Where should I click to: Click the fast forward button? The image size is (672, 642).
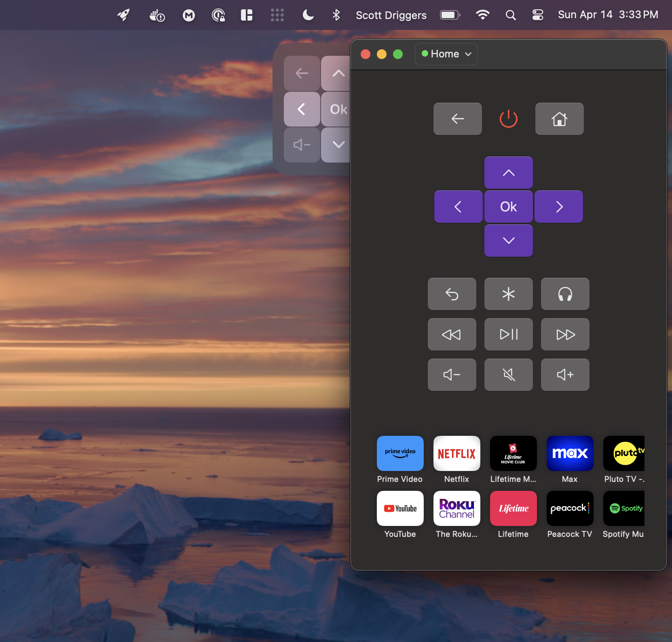tap(565, 334)
